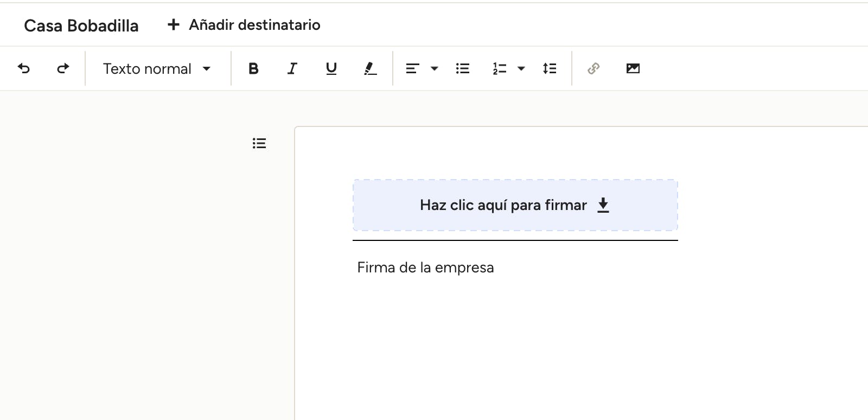The height and width of the screenshot is (420, 868).
Task: Show the document outline panel
Action: [x=259, y=143]
